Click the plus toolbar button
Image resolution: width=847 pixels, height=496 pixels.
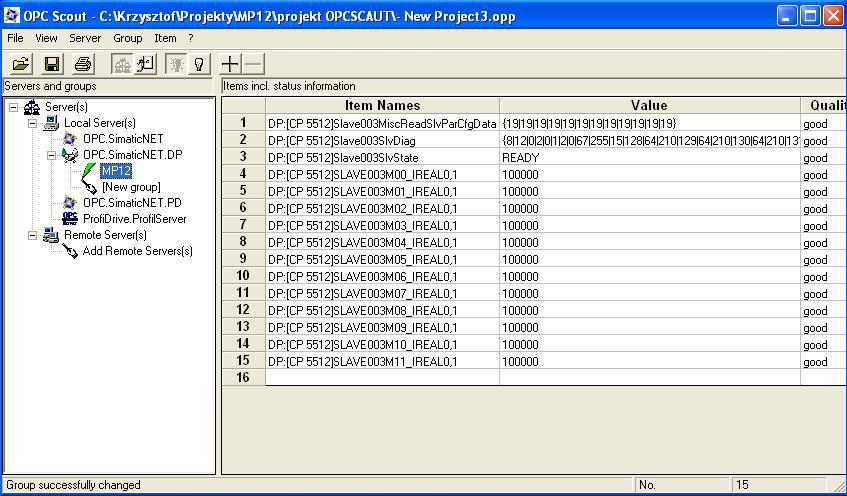(230, 64)
